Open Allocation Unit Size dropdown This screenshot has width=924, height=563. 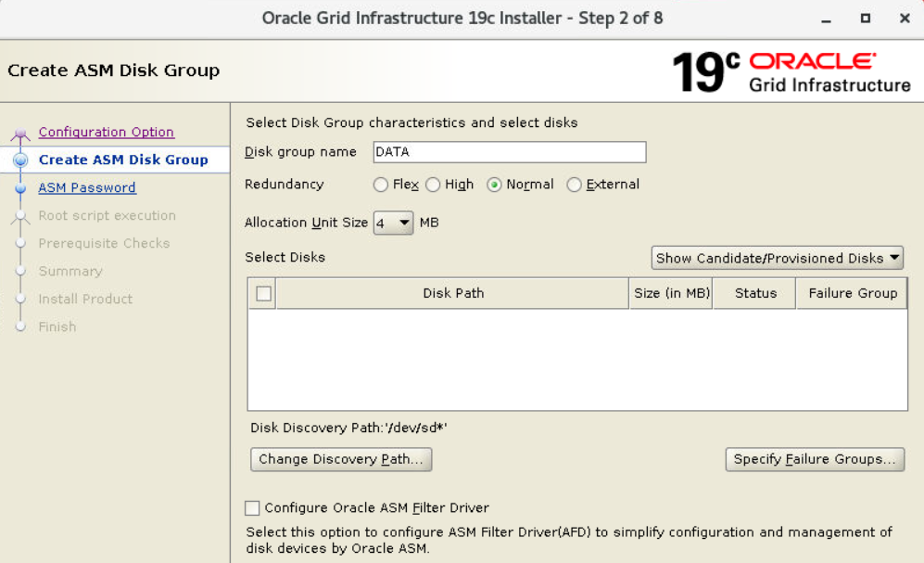click(394, 223)
